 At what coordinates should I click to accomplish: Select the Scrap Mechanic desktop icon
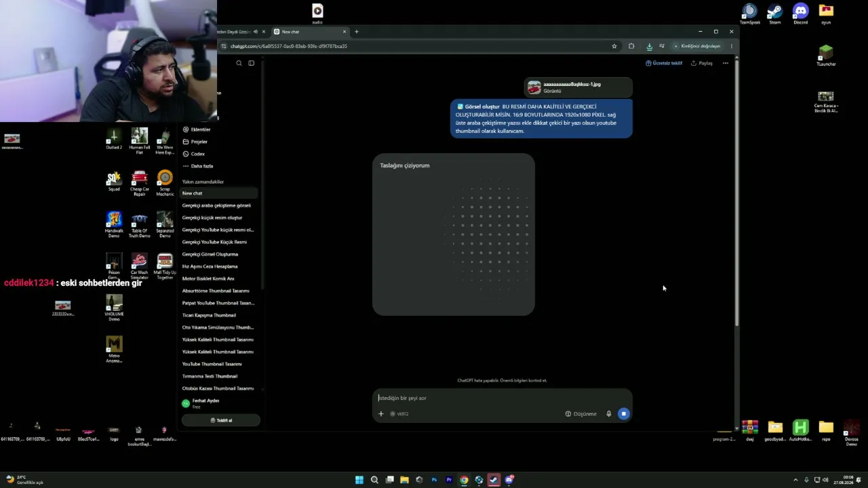(x=165, y=183)
